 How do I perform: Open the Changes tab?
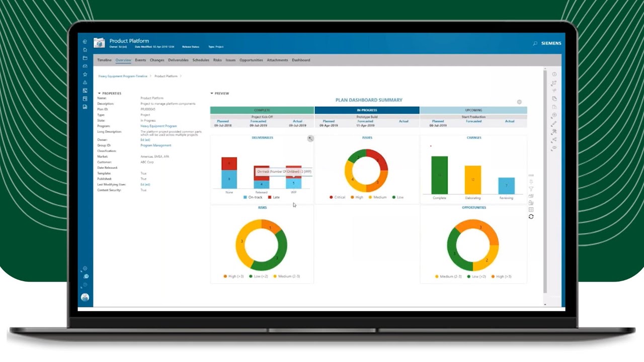(x=157, y=60)
